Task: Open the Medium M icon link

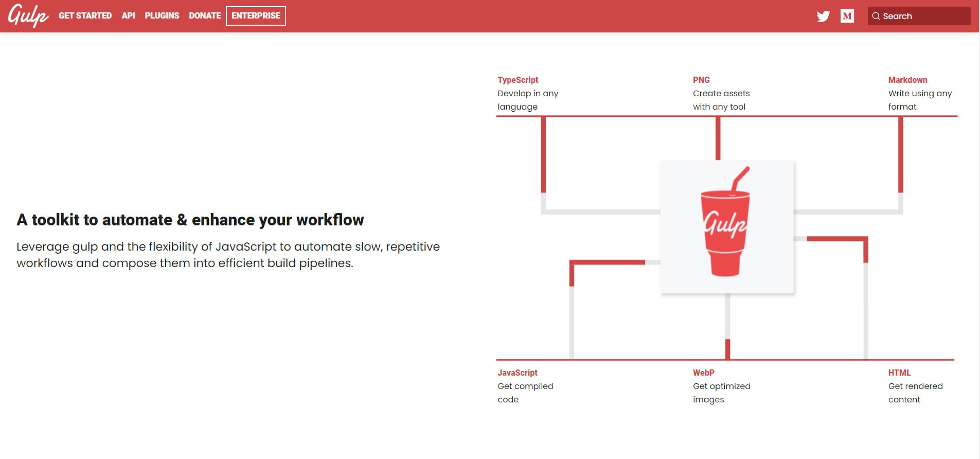Action: (x=847, y=16)
